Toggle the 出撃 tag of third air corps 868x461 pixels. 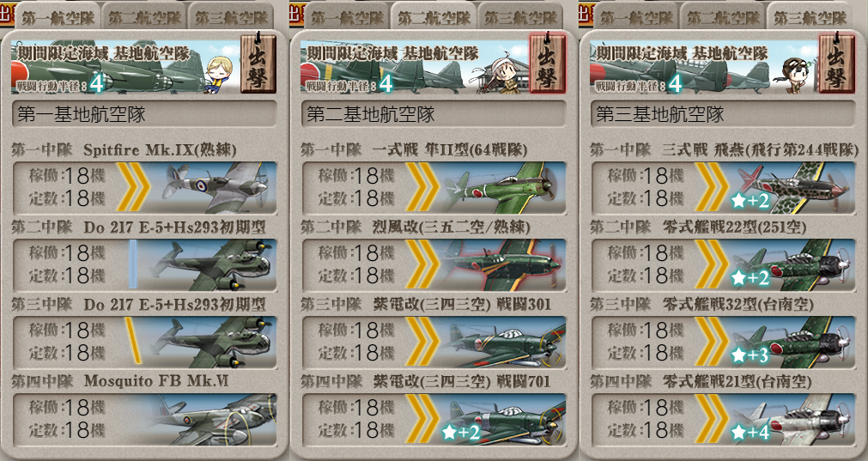pyautogui.click(x=836, y=64)
